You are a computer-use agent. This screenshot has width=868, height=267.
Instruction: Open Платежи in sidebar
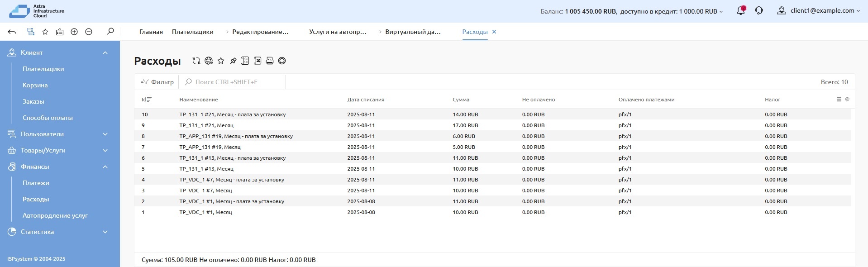[36, 183]
